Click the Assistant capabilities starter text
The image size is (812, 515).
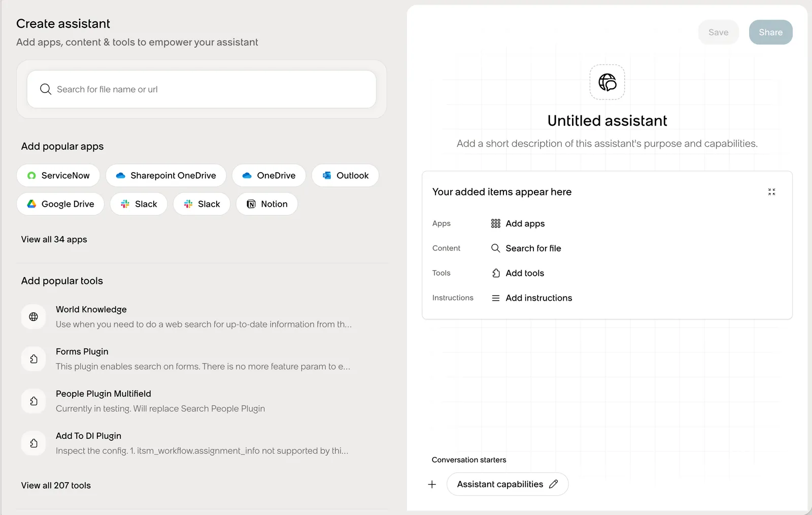tap(500, 485)
